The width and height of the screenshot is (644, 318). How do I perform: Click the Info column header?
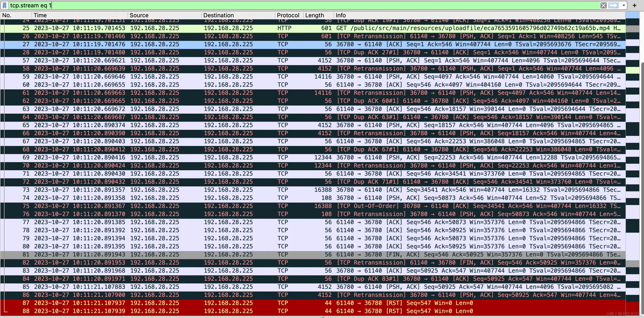point(340,15)
